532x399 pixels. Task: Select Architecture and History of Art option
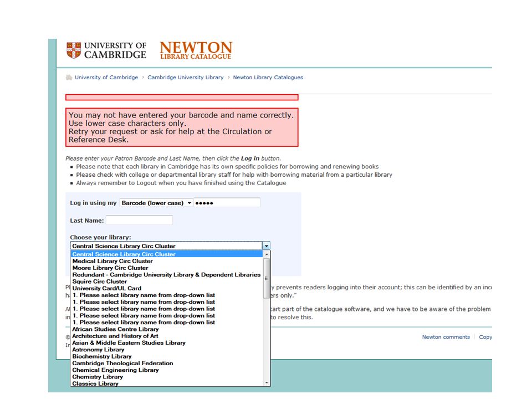click(166, 336)
